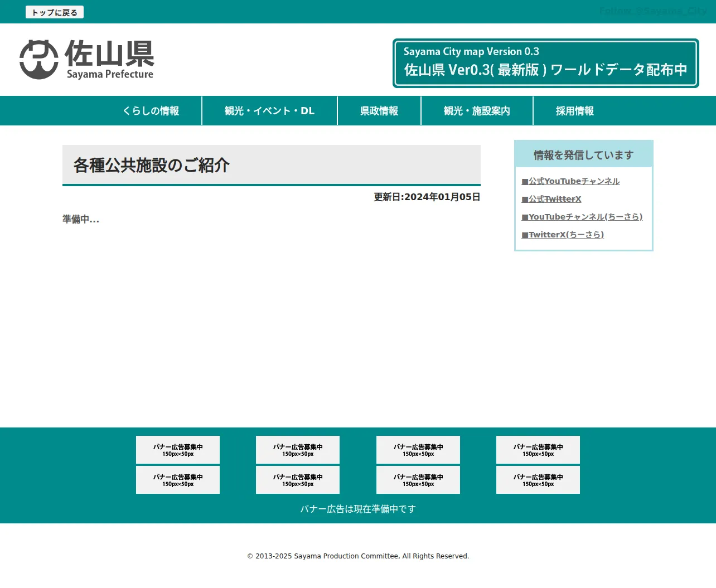Open YouTubeチャンネル(ちーさら) link

(582, 217)
